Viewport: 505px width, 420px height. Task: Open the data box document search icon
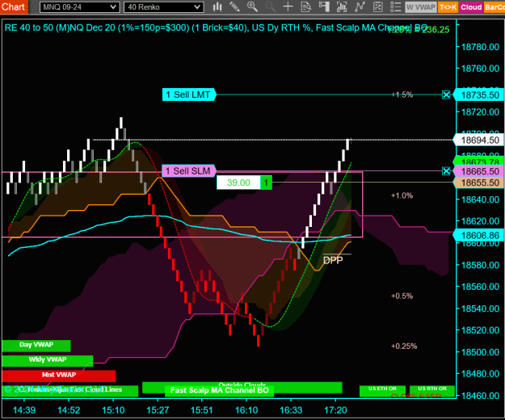click(306, 6)
